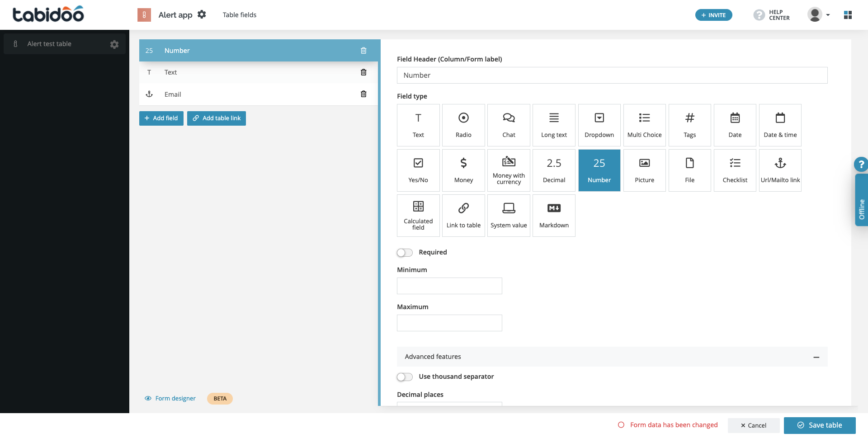This screenshot has height=438, width=868.
Task: Open the user account dropdown
Action: [819, 14]
